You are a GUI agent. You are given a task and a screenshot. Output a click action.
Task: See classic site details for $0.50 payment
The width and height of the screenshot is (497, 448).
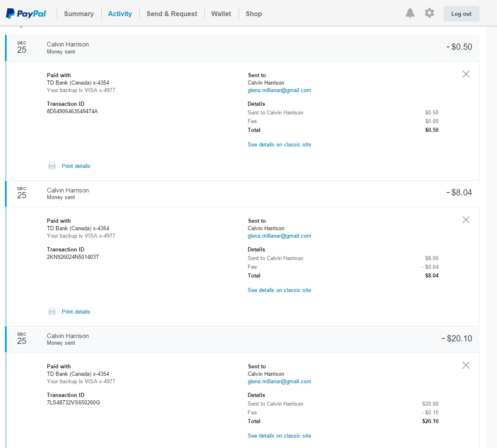pos(279,144)
